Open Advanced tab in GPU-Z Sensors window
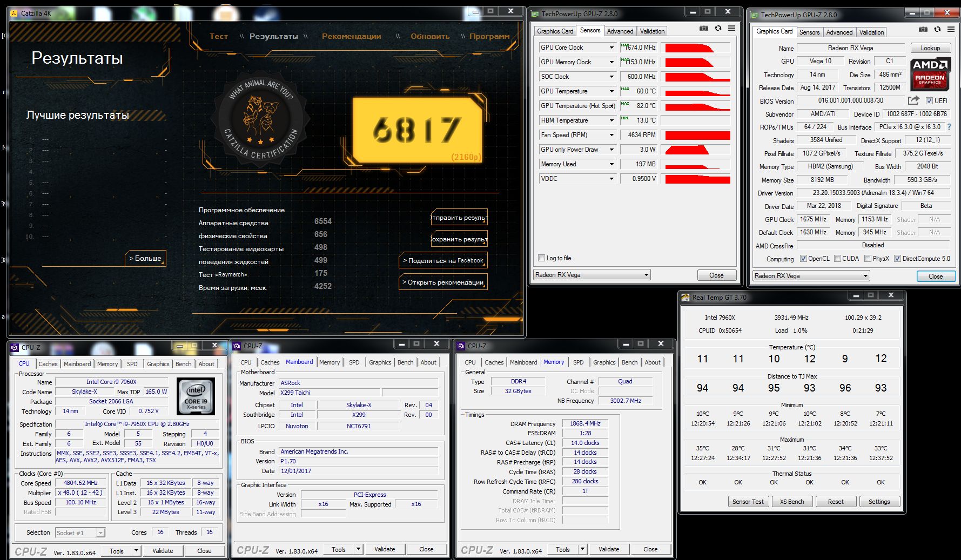 click(620, 31)
